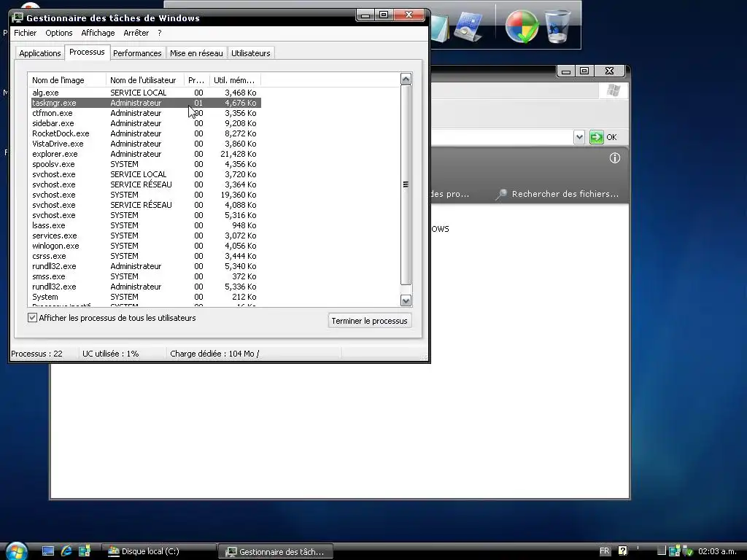This screenshot has width=747, height=560.
Task: Select the System process row
Action: point(145,297)
